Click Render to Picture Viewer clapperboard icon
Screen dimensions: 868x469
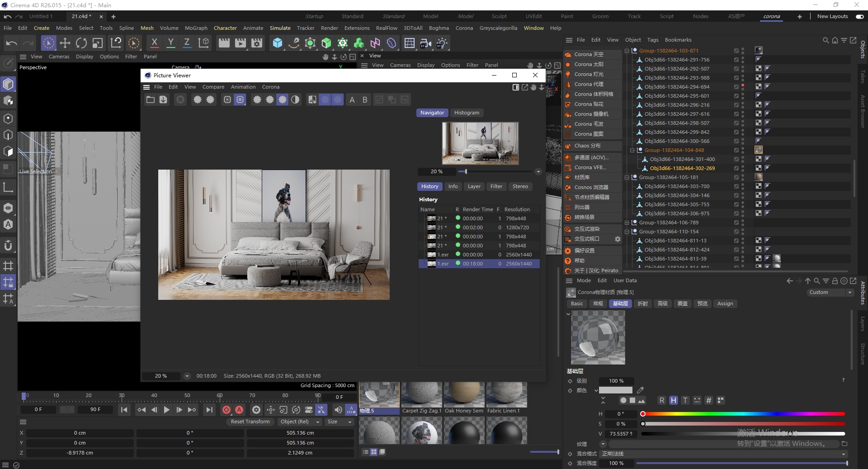pyautogui.click(x=241, y=43)
